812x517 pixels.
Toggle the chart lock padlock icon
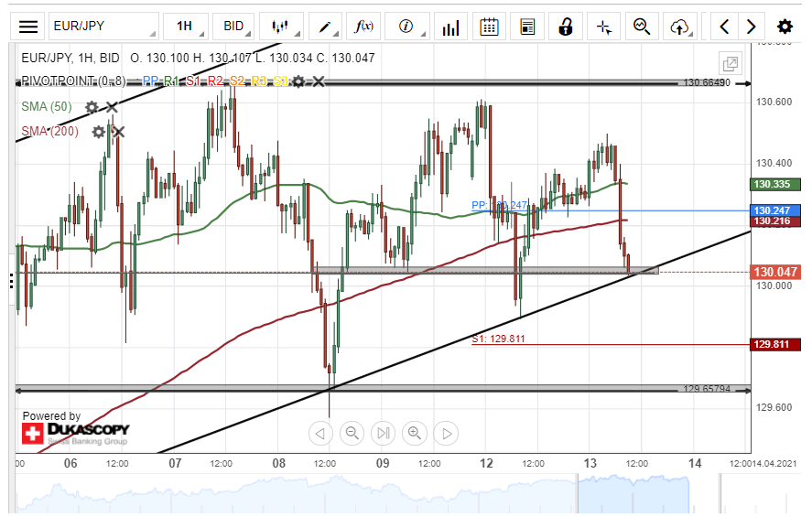point(567,27)
